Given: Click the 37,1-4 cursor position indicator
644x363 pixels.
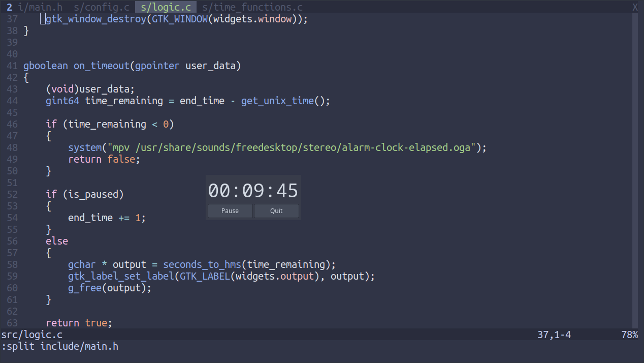Looking at the screenshot, I should pyautogui.click(x=554, y=335).
